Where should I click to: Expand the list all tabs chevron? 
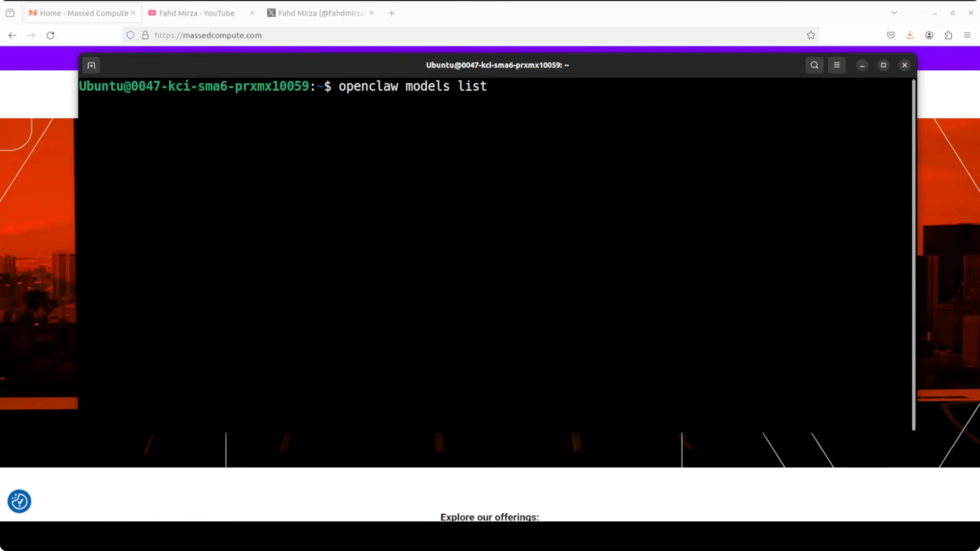894,13
